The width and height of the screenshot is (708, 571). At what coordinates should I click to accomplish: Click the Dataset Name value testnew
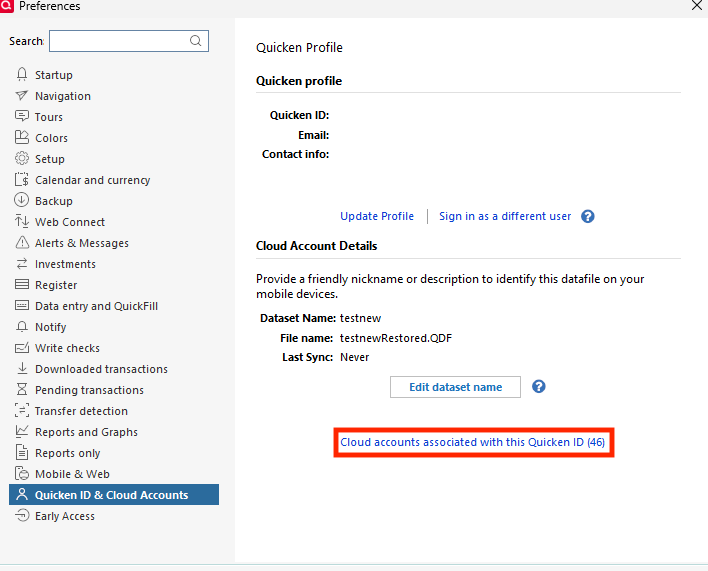tap(360, 318)
